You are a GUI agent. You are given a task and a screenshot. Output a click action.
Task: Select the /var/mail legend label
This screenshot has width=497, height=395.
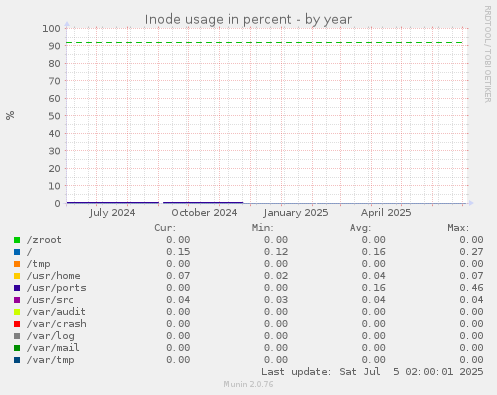point(53,348)
